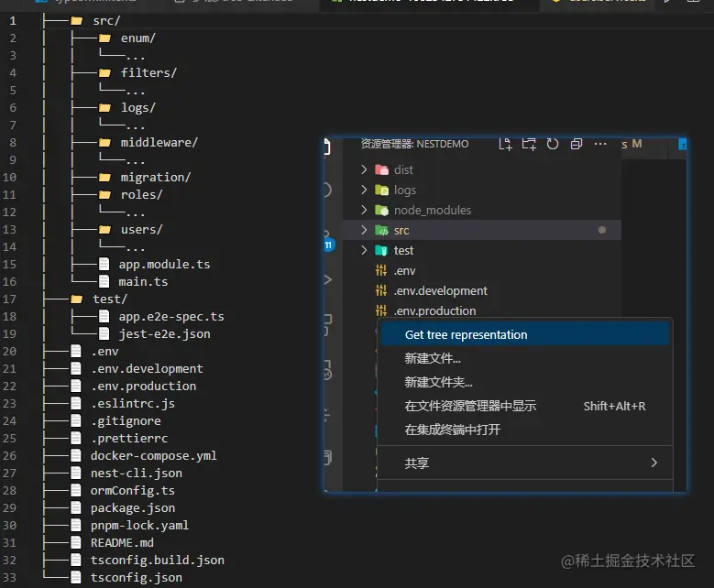Click the file icon beside package.json
Viewport: 714px width, 588px height.
point(76,507)
